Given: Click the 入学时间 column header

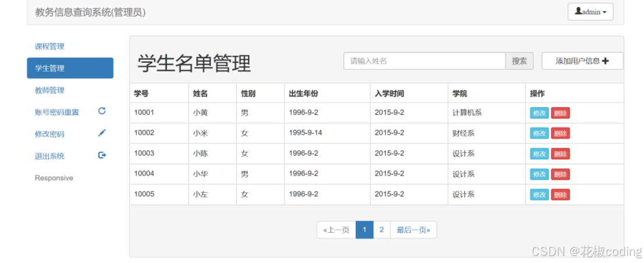Looking at the screenshot, I should (390, 94).
